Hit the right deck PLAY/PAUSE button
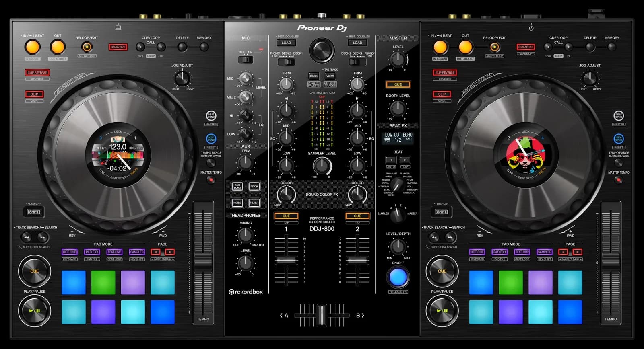The width and height of the screenshot is (644, 349). tap(442, 310)
